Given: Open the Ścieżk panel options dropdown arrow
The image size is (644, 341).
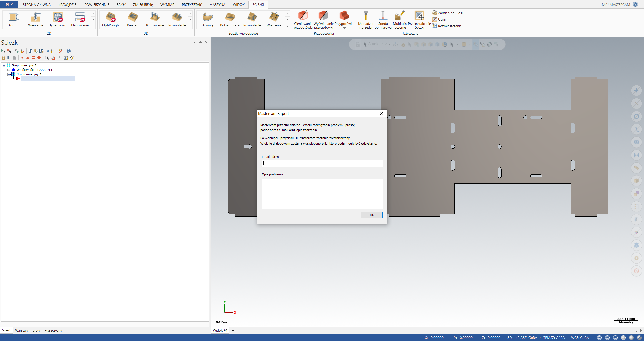Looking at the screenshot, I should point(194,42).
